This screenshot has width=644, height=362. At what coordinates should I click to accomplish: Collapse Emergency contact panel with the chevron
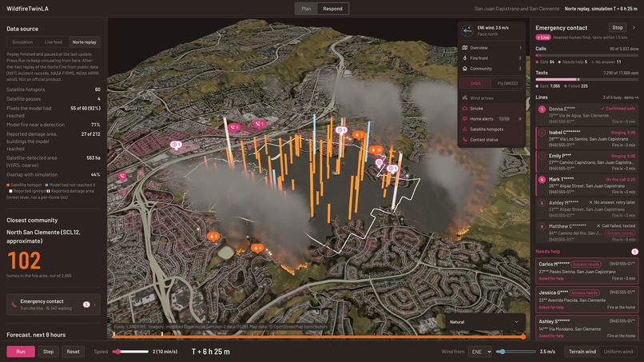pyautogui.click(x=634, y=27)
